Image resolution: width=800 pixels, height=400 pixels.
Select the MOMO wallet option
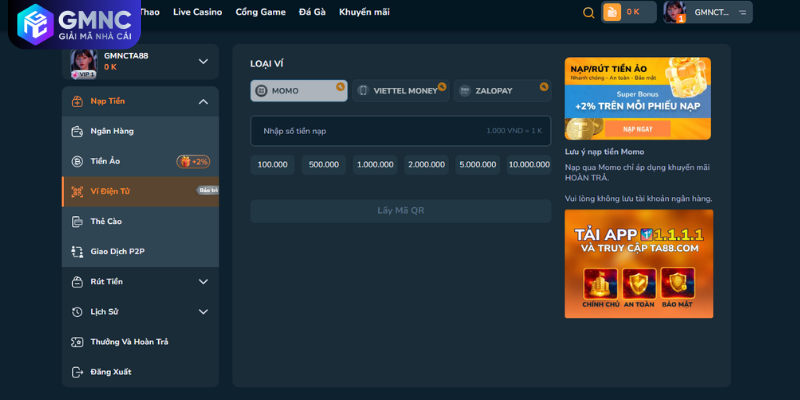click(x=298, y=91)
